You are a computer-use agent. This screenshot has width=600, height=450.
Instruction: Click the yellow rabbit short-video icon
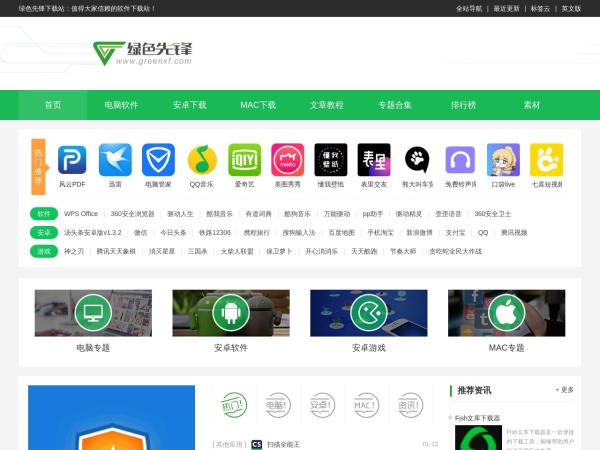[546, 160]
